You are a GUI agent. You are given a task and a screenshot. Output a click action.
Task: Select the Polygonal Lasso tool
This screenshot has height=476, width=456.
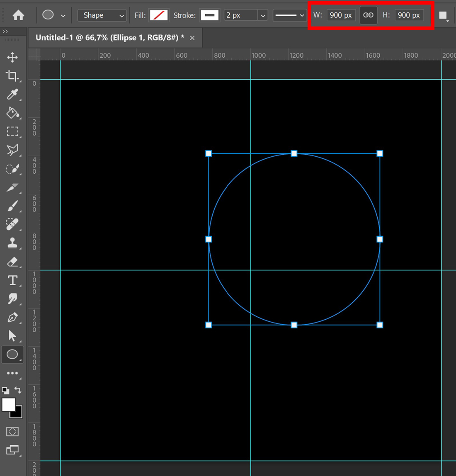pos(12,150)
